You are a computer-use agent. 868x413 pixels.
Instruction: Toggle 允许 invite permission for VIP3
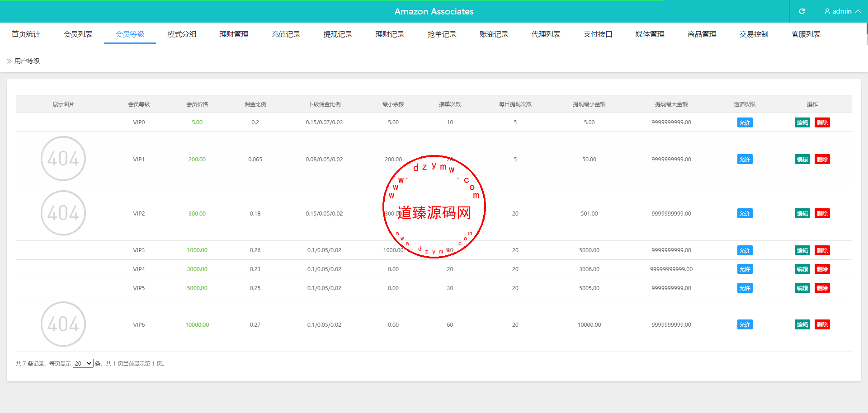[745, 250]
